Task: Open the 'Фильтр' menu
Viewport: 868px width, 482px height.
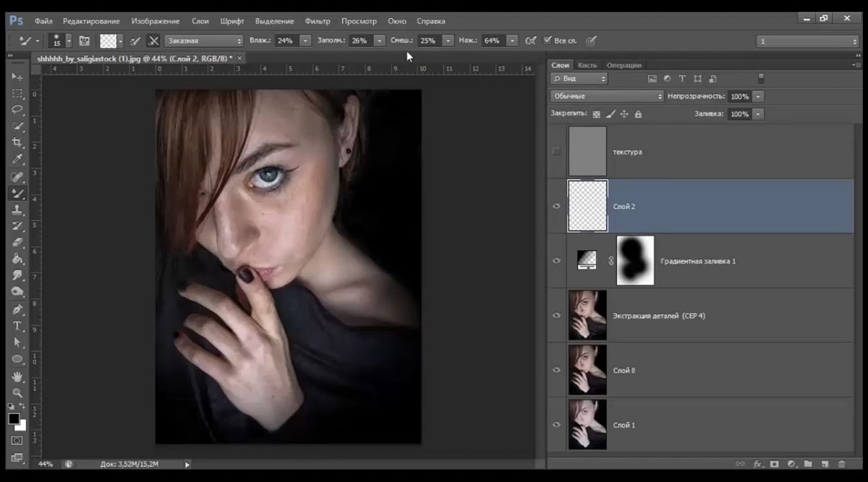Action: [318, 21]
